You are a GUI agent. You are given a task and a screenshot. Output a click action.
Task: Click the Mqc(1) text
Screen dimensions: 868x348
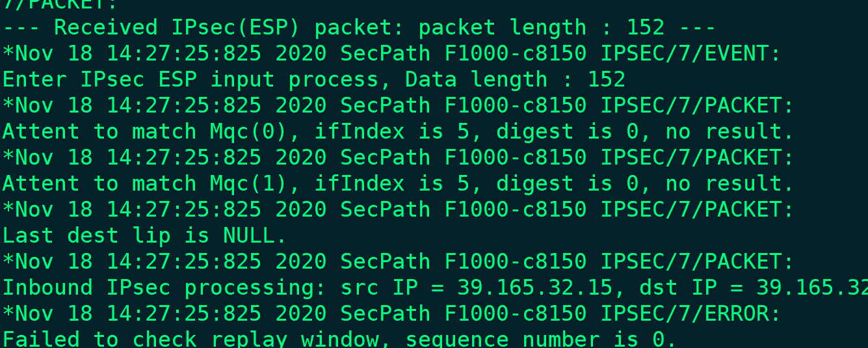point(248,183)
